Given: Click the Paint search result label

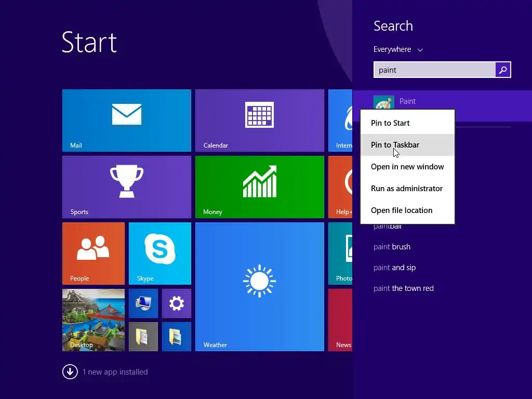Looking at the screenshot, I should click(x=407, y=101).
